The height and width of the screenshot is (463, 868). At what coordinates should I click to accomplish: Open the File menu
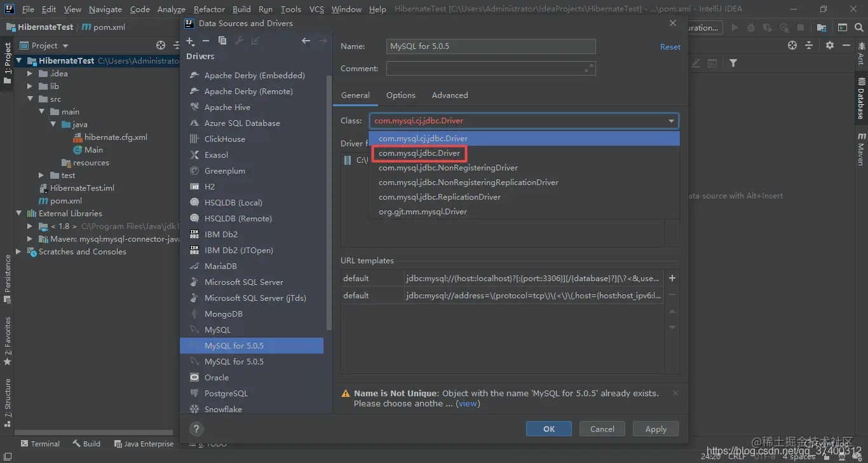(x=28, y=9)
